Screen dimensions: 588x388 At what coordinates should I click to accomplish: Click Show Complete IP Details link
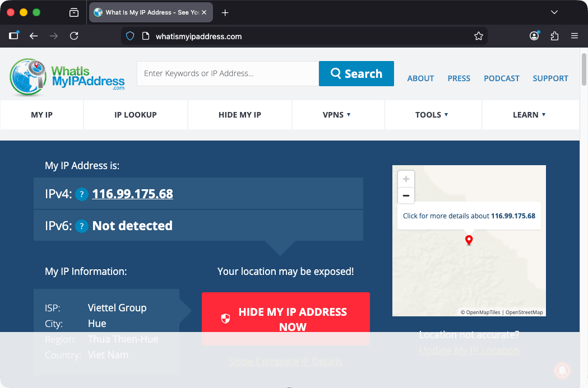[285, 362]
